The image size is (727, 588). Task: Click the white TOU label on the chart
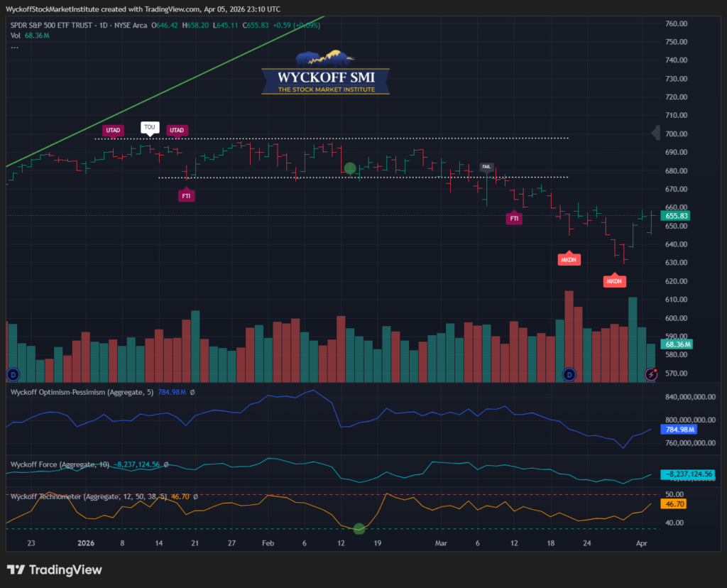point(149,128)
